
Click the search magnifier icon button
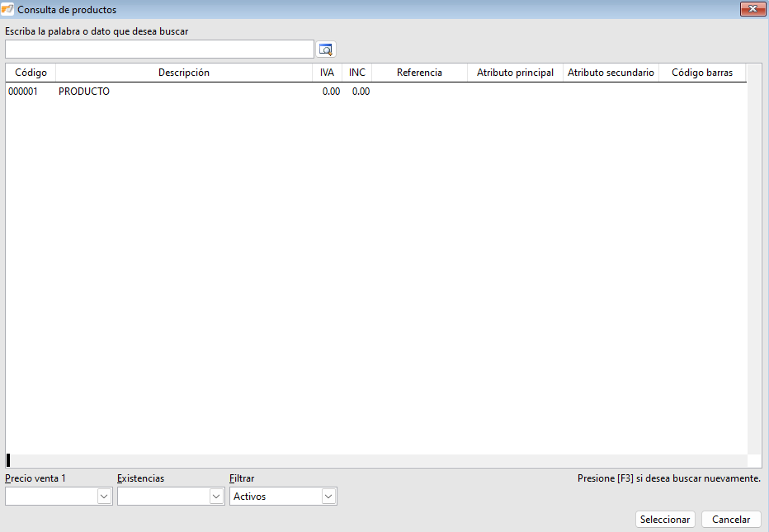click(x=326, y=49)
